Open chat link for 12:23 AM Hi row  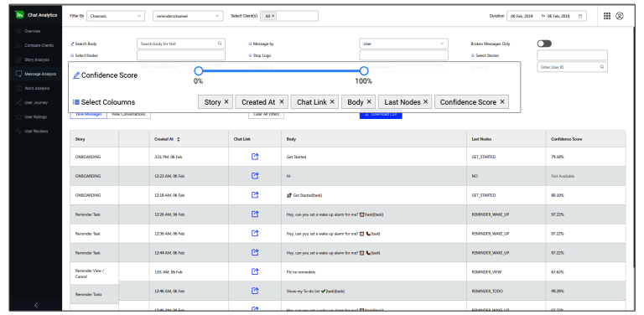pyautogui.click(x=255, y=176)
